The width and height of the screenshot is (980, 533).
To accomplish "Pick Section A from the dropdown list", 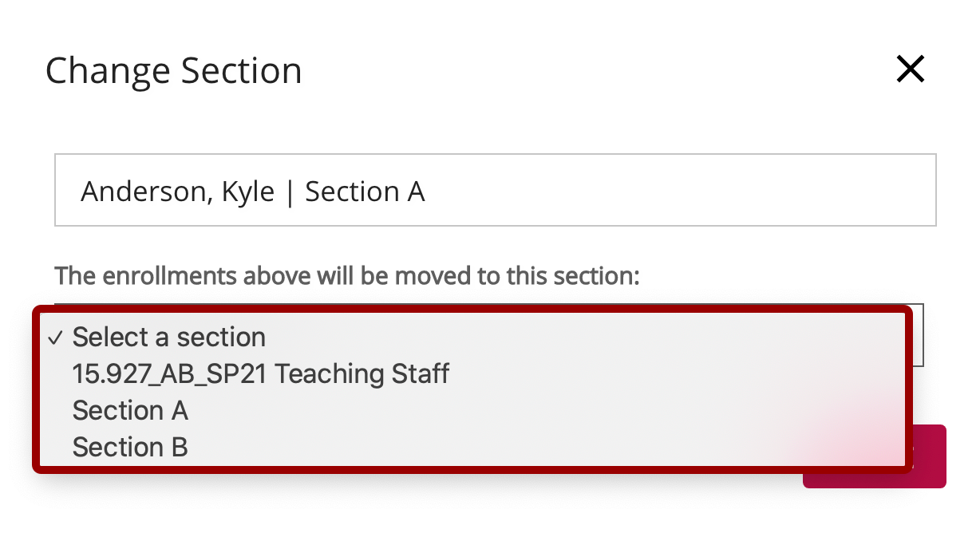I will (130, 411).
